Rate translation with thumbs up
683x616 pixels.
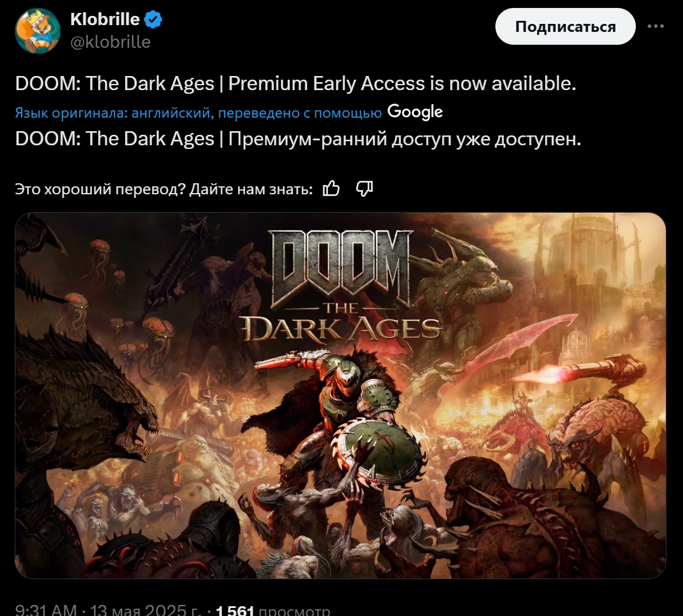[x=331, y=189]
